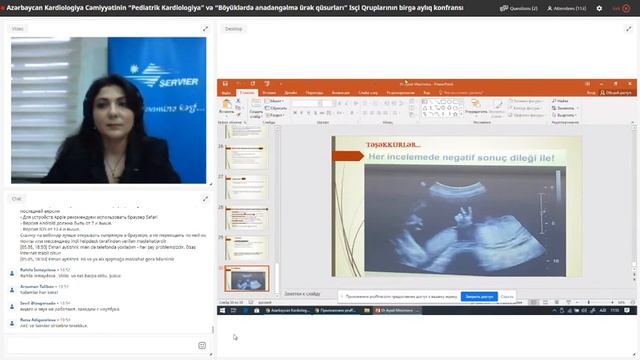Switch to Azərbaycan Kardiologiya browser taskbar item

pos(288,311)
